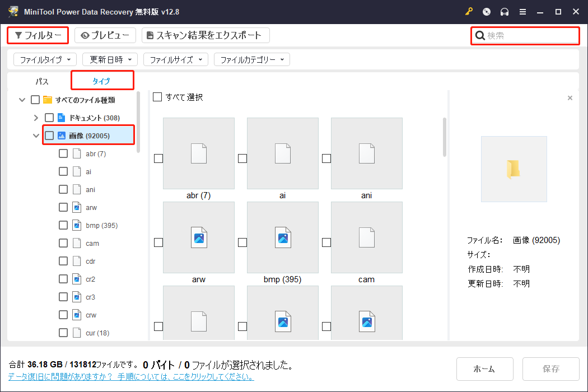Image resolution: width=588 pixels, height=392 pixels.
Task: Click the MiniTool logo in title bar
Action: (14, 11)
